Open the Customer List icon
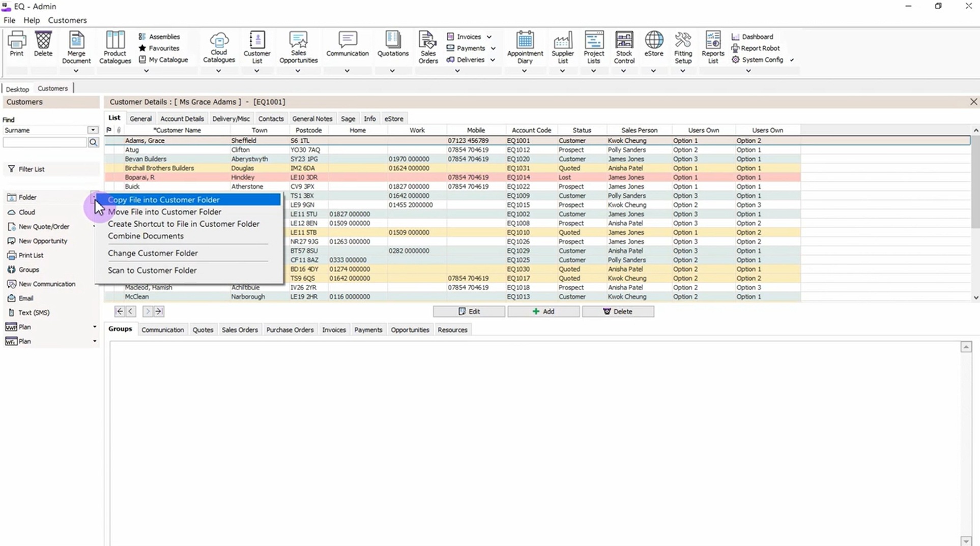980x546 pixels. coord(257,47)
